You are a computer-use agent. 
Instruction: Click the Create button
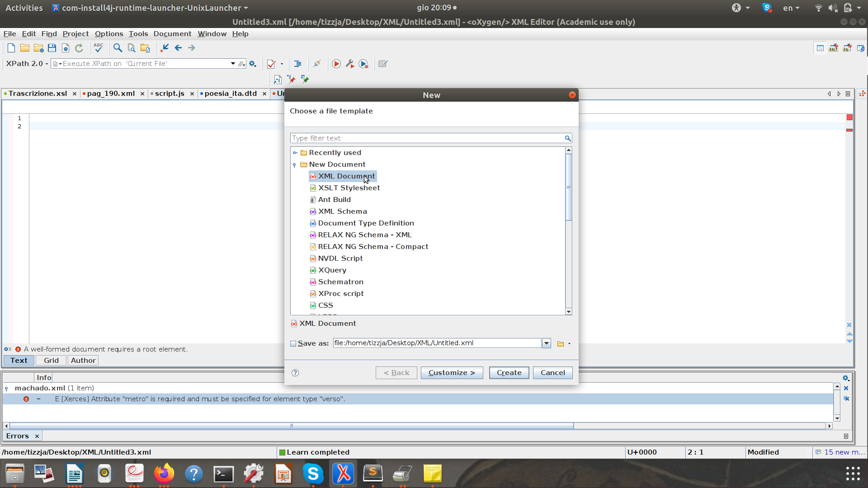point(509,373)
